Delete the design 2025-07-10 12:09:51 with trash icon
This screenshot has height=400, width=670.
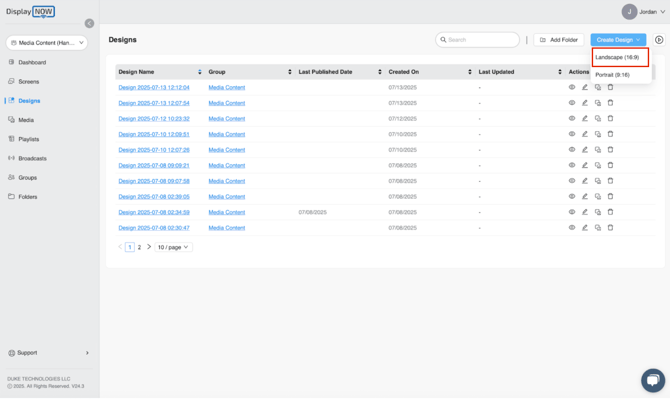click(x=611, y=134)
